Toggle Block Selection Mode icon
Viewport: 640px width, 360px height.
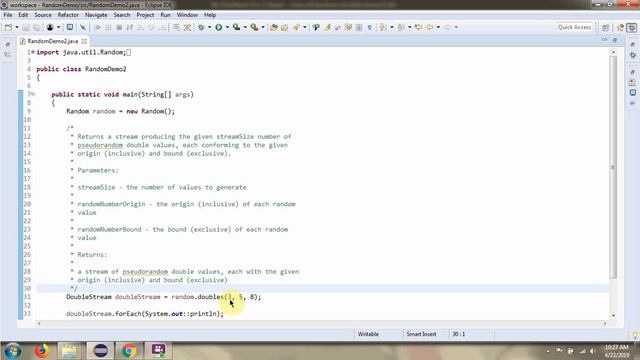tap(359, 27)
